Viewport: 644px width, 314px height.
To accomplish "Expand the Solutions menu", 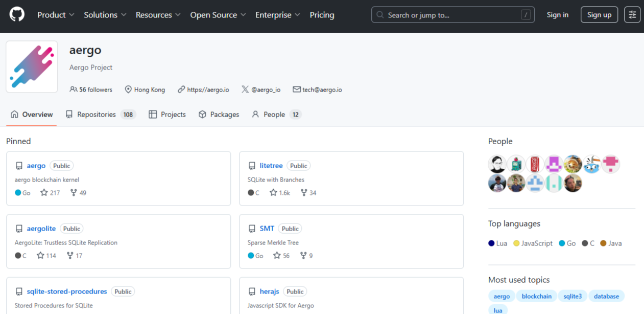I will click(105, 15).
